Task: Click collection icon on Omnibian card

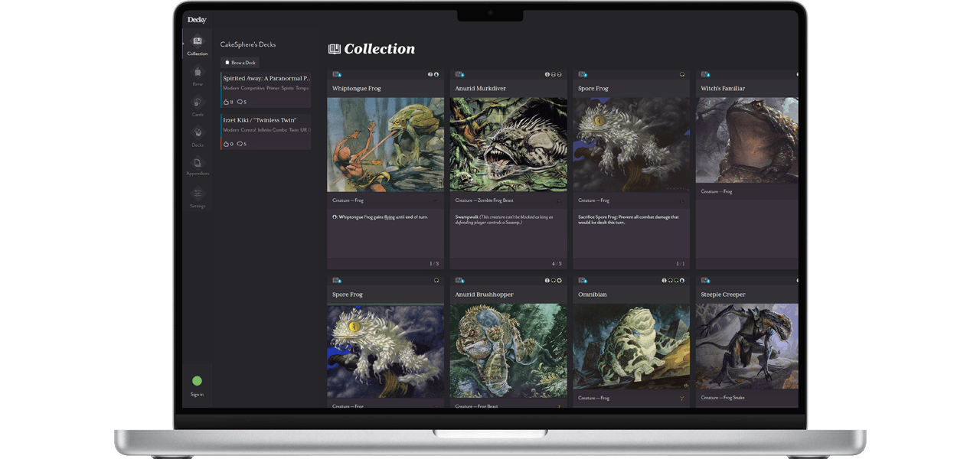Action: (583, 280)
